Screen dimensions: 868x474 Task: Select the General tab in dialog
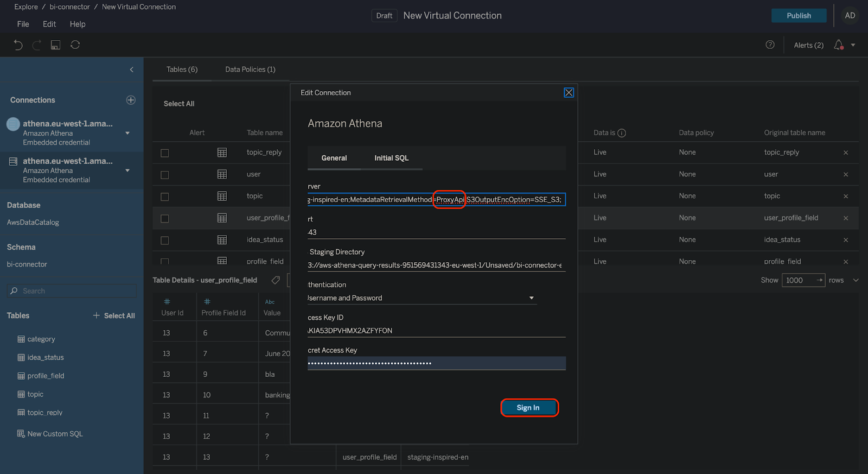(334, 158)
